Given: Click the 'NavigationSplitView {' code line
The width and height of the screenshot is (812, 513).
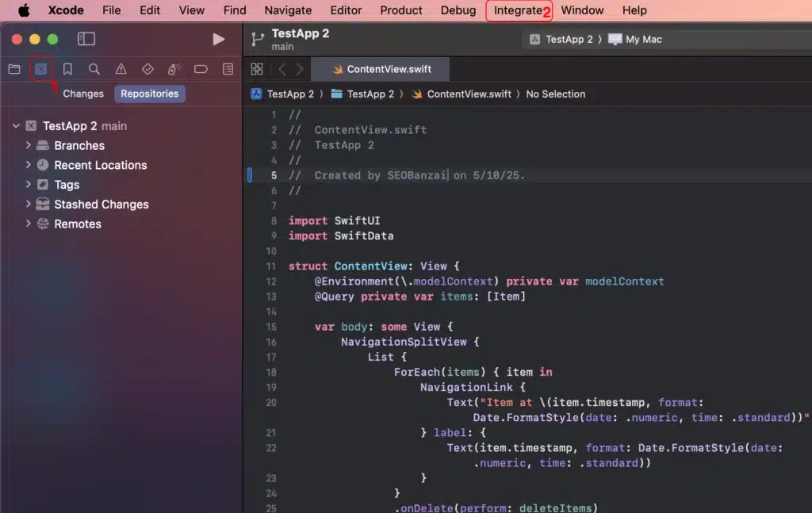Looking at the screenshot, I should pos(410,343).
